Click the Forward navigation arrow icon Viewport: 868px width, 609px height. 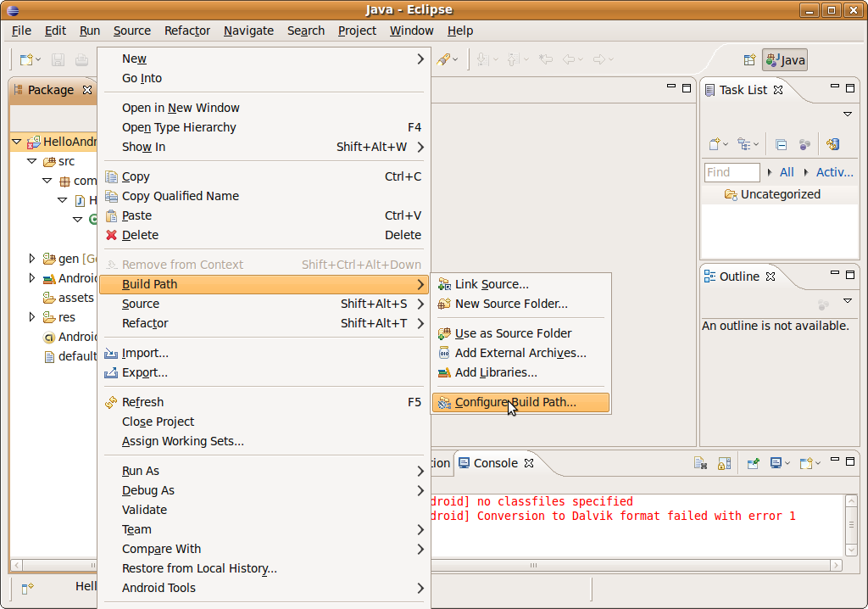[599, 59]
